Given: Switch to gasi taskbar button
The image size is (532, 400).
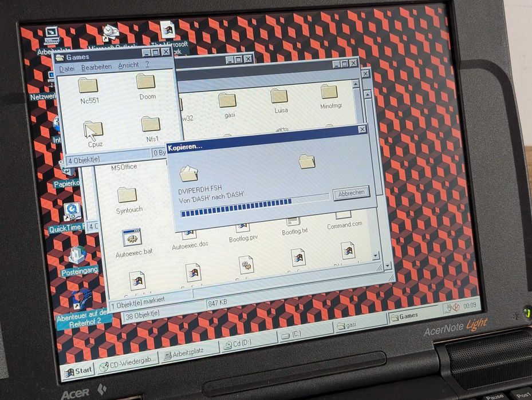Looking at the screenshot, I should (359, 324).
